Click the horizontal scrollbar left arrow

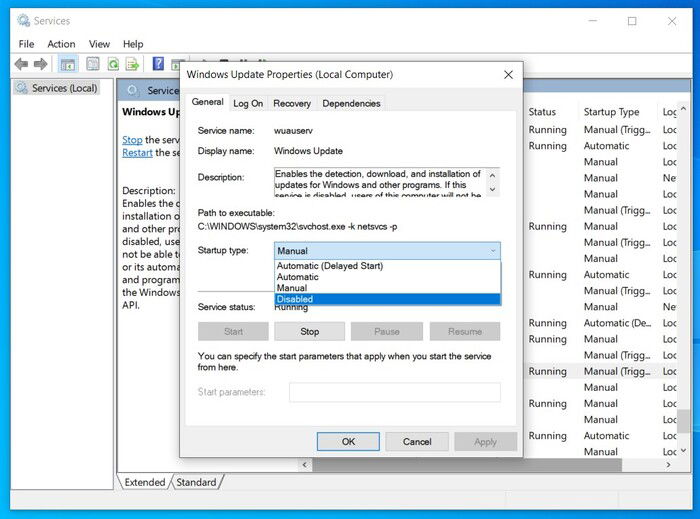coord(304,465)
